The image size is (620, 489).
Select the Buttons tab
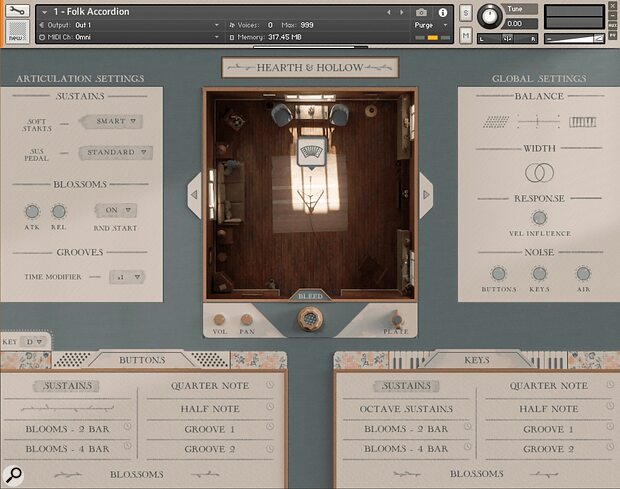coord(142,360)
